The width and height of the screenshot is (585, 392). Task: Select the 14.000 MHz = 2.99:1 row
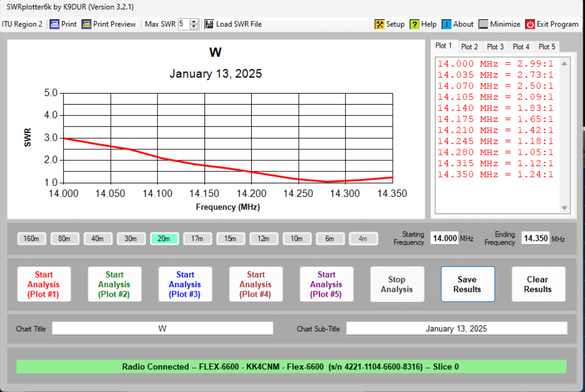495,64
